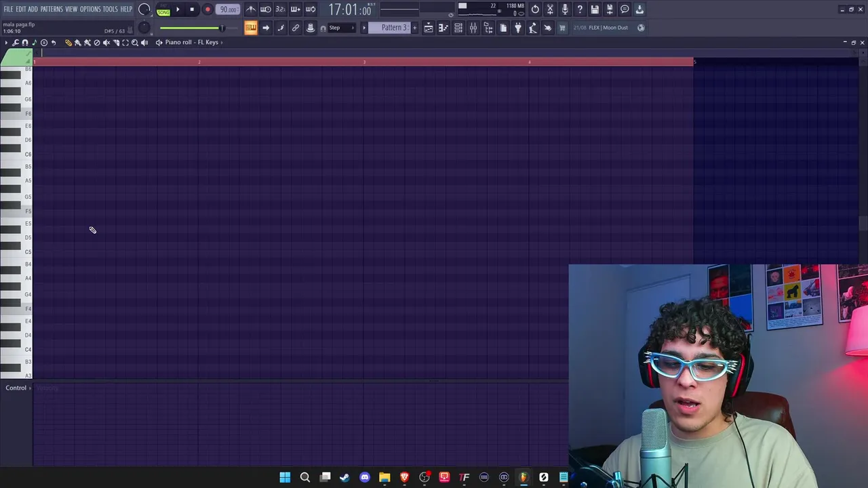Image resolution: width=868 pixels, height=488 pixels.
Task: Open the HELP menu
Action: 126,9
